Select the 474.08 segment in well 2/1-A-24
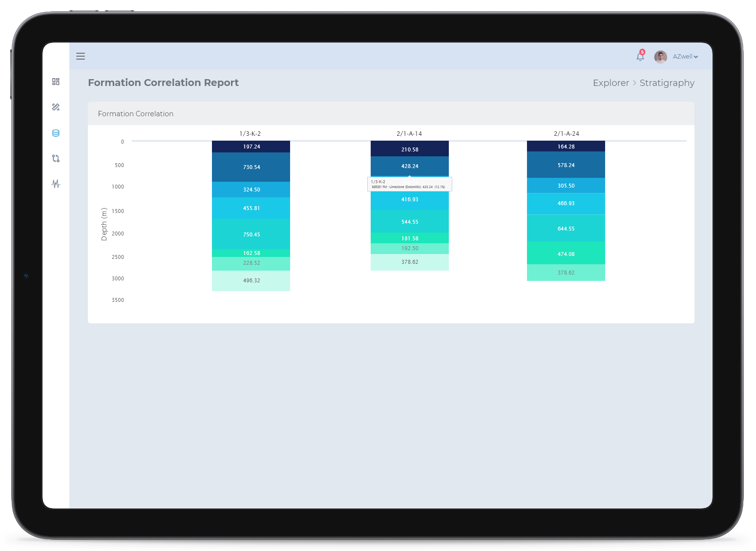This screenshot has height=551, width=756. click(566, 254)
